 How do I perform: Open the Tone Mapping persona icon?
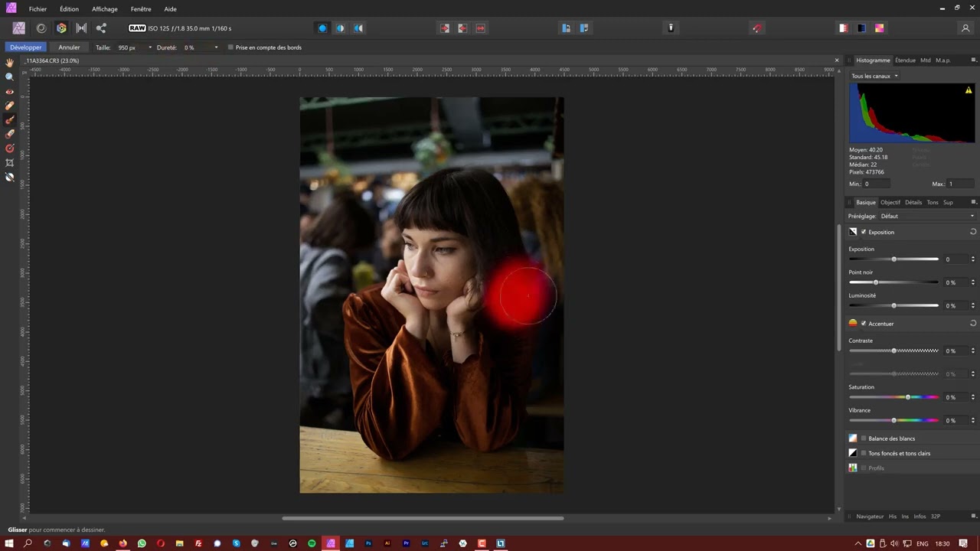click(x=81, y=28)
